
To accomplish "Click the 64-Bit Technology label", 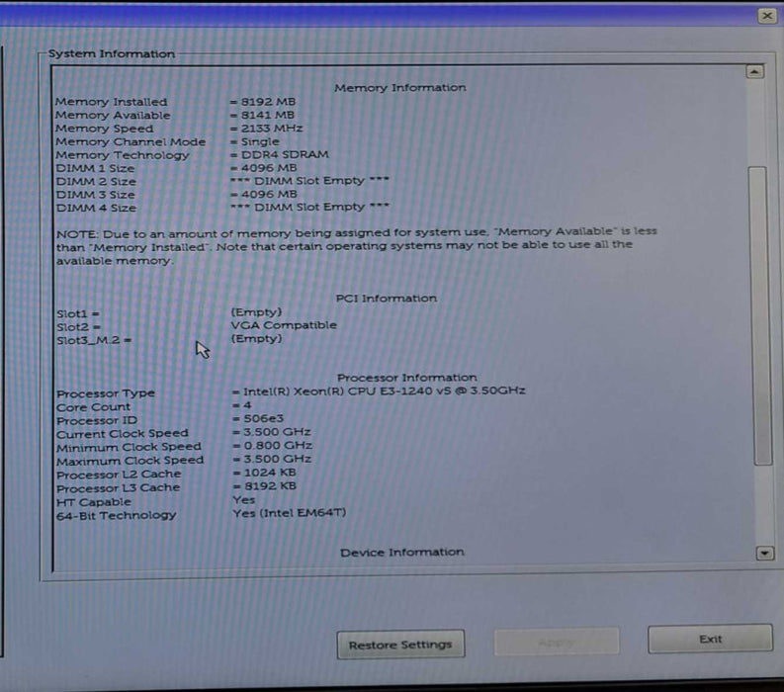I will (116, 515).
